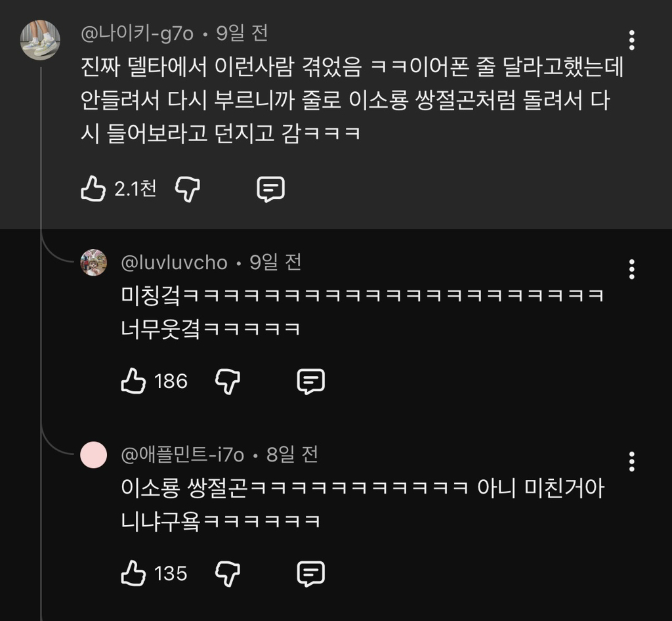This screenshot has width=672, height=621.
Task: Dislike the 애플민트-i7o reply
Action: tap(228, 574)
